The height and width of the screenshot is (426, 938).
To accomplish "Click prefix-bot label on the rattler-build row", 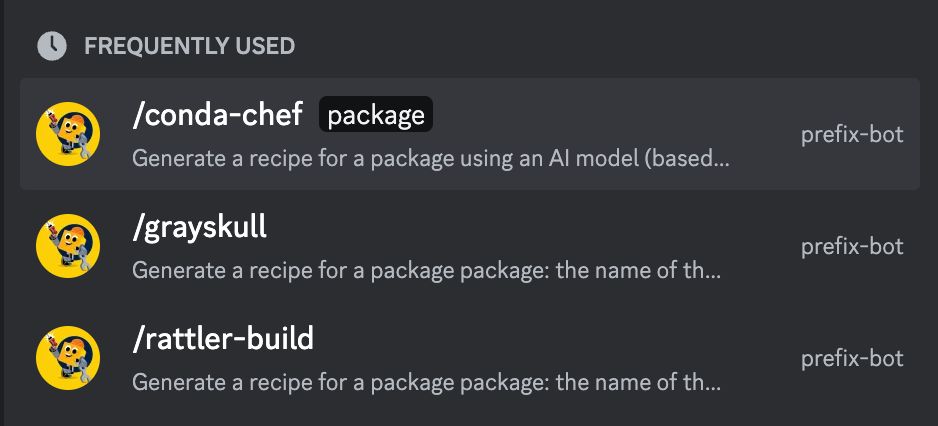I will pyautogui.click(x=852, y=358).
